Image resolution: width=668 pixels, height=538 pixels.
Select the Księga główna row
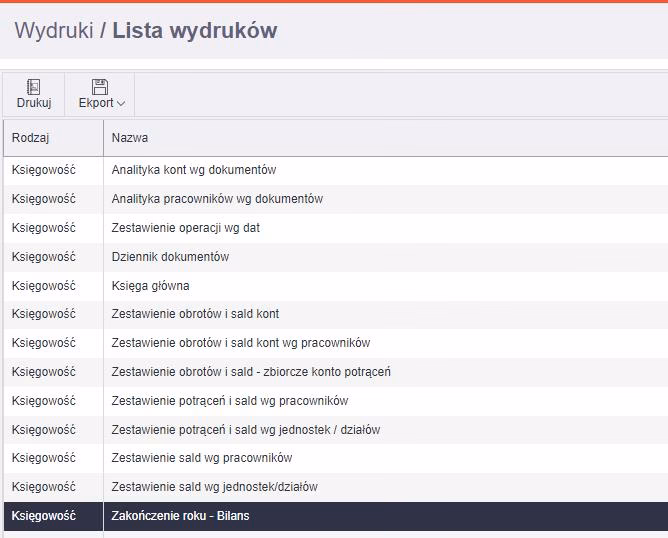point(336,286)
